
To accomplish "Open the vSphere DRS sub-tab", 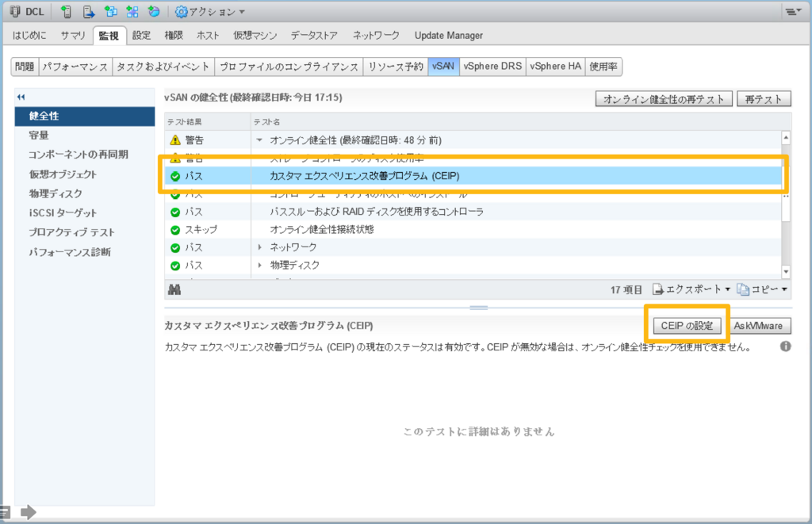I will tap(492, 67).
